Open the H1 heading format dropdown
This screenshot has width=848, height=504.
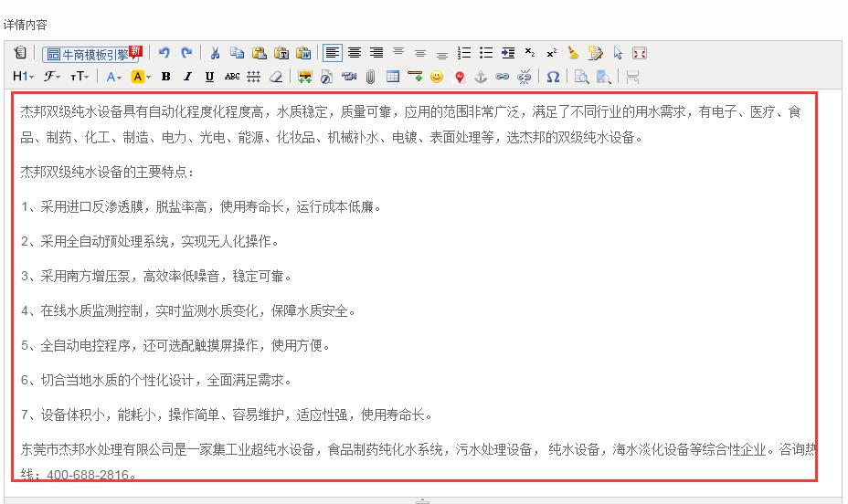pyautogui.click(x=23, y=77)
